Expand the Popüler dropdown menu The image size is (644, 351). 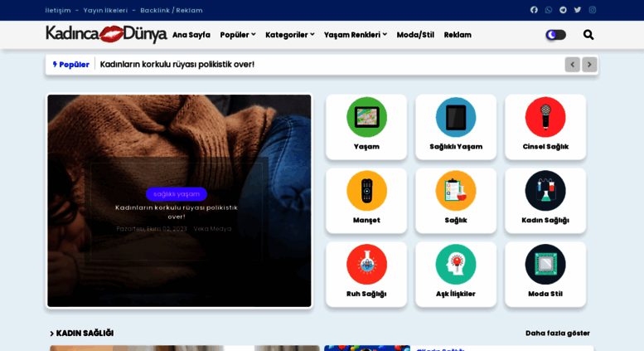point(238,35)
